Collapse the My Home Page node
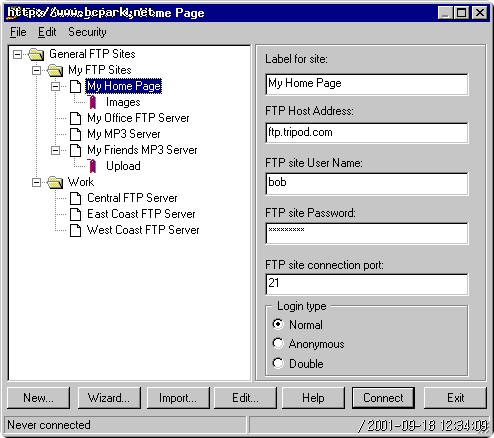The height and width of the screenshot is (438, 494). (55, 86)
